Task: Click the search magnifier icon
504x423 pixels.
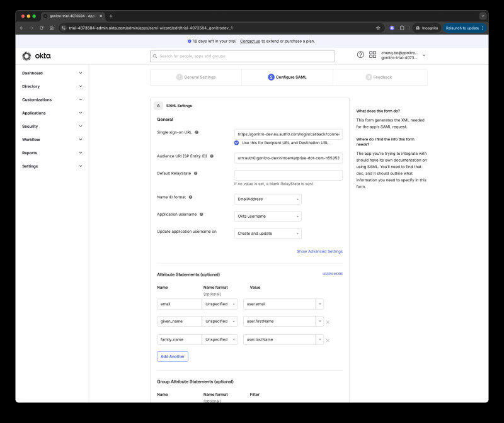Action: pyautogui.click(x=155, y=56)
